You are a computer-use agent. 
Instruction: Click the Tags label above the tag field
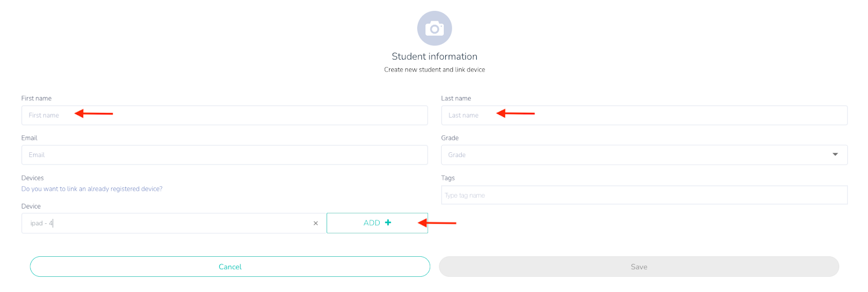[448, 178]
